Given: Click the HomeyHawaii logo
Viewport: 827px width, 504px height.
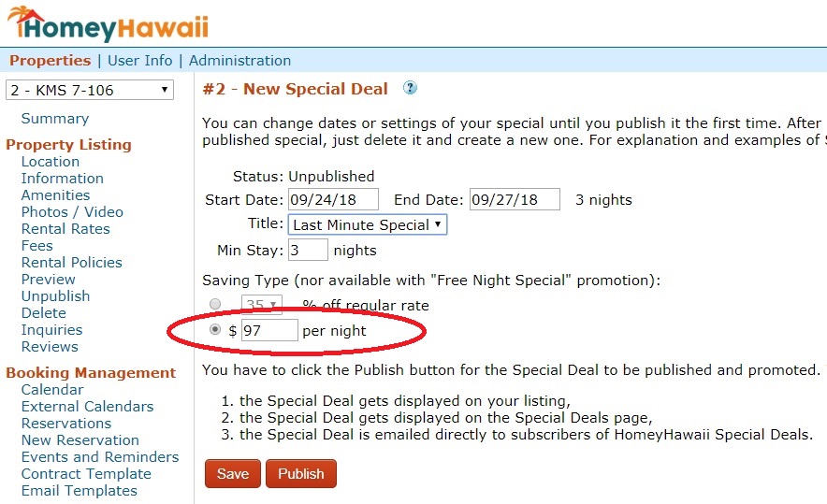Looking at the screenshot, I should [x=109, y=24].
